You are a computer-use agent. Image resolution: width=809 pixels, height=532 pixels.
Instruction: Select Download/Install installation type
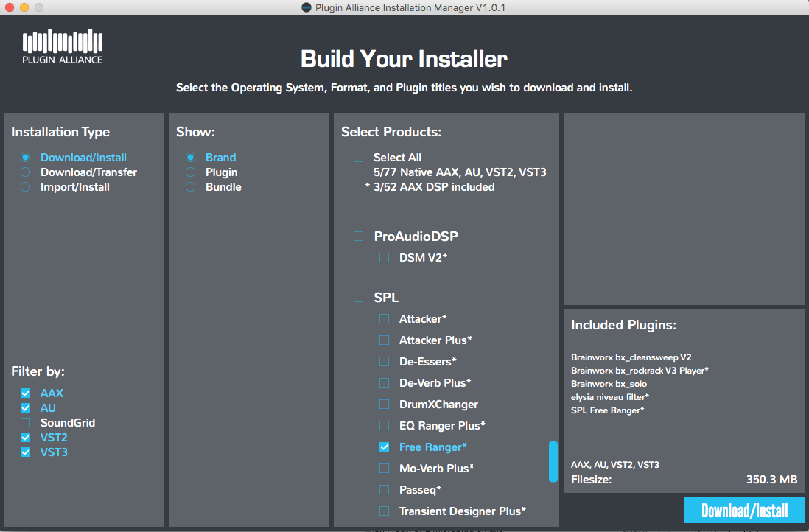25,158
